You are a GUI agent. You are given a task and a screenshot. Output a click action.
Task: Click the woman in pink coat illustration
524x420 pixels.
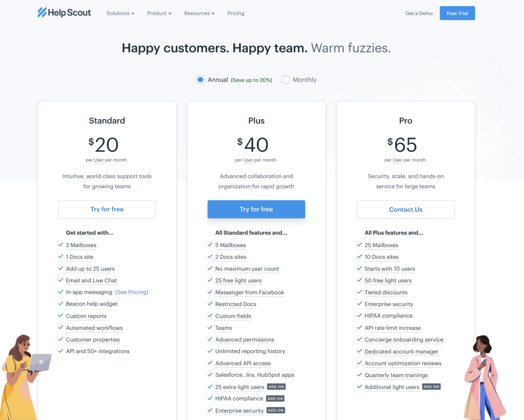(x=485, y=378)
